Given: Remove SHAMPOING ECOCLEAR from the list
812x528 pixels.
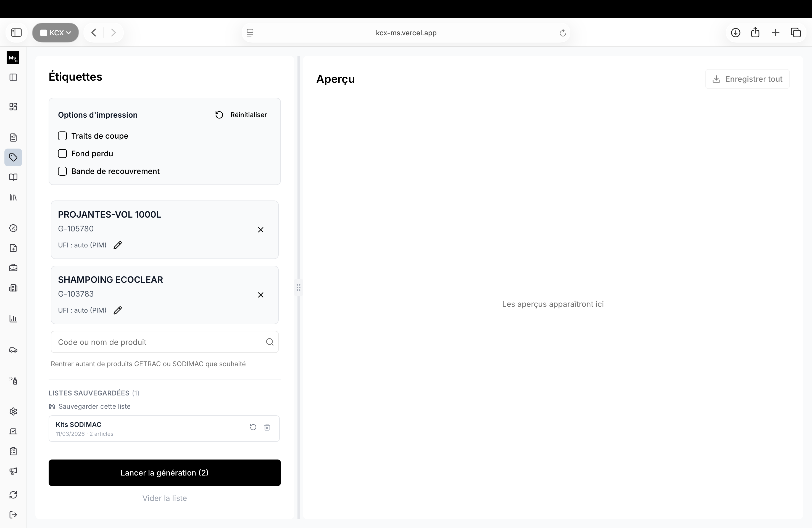Looking at the screenshot, I should pos(261,295).
